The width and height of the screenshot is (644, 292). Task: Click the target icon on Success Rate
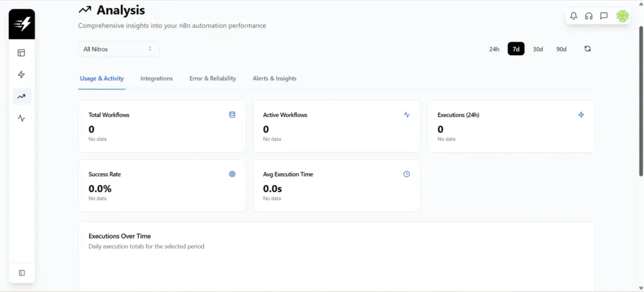click(x=232, y=174)
